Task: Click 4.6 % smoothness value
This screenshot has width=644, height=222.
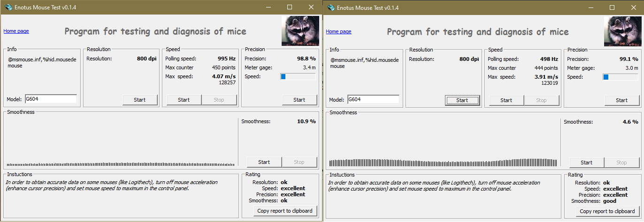Action: pyautogui.click(x=630, y=122)
